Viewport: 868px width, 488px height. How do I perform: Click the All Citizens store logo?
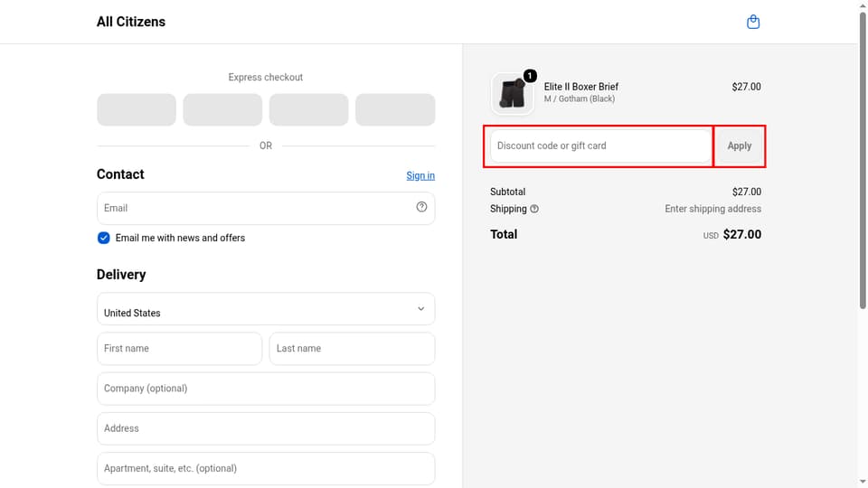[130, 22]
